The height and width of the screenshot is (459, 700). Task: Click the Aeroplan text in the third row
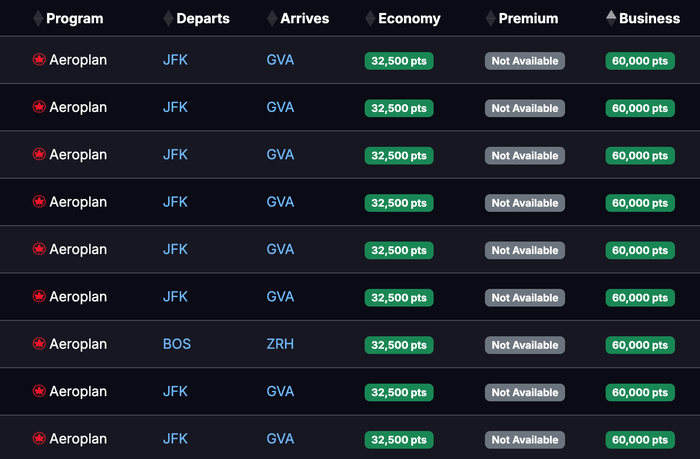(x=78, y=154)
